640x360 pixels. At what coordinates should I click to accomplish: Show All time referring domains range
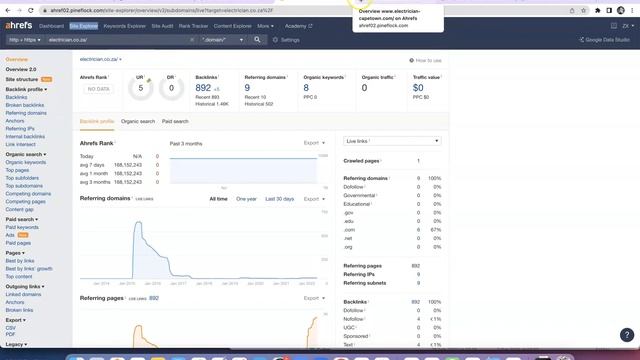(218, 199)
